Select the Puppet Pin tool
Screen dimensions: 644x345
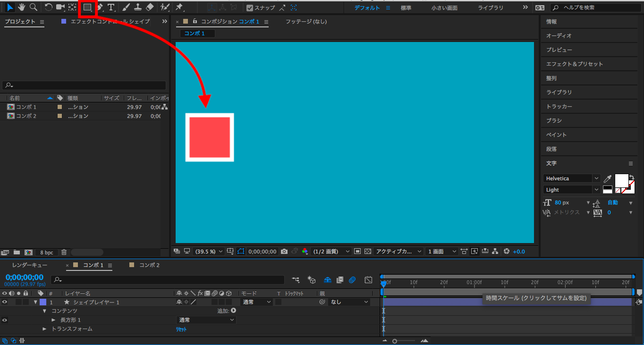tap(179, 7)
